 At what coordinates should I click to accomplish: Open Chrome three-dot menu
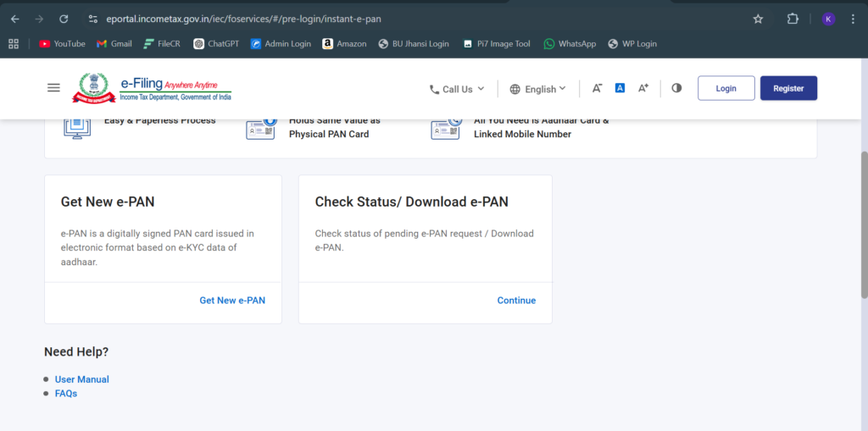coord(853,19)
